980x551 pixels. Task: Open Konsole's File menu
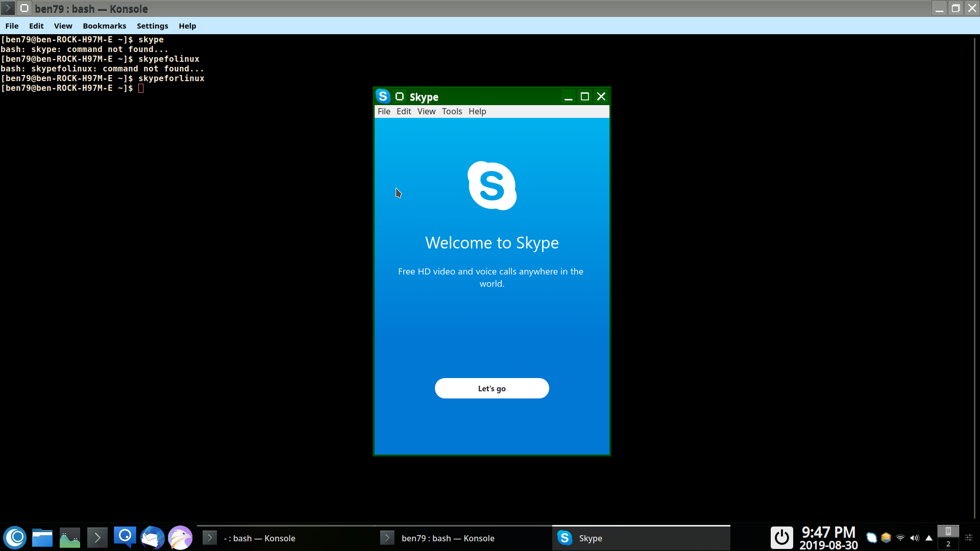point(12,26)
